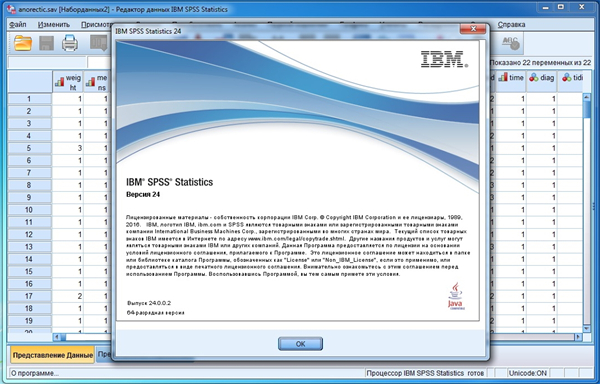The image size is (600, 384).
Task: Click the ABC spell check icon
Action: (511, 43)
